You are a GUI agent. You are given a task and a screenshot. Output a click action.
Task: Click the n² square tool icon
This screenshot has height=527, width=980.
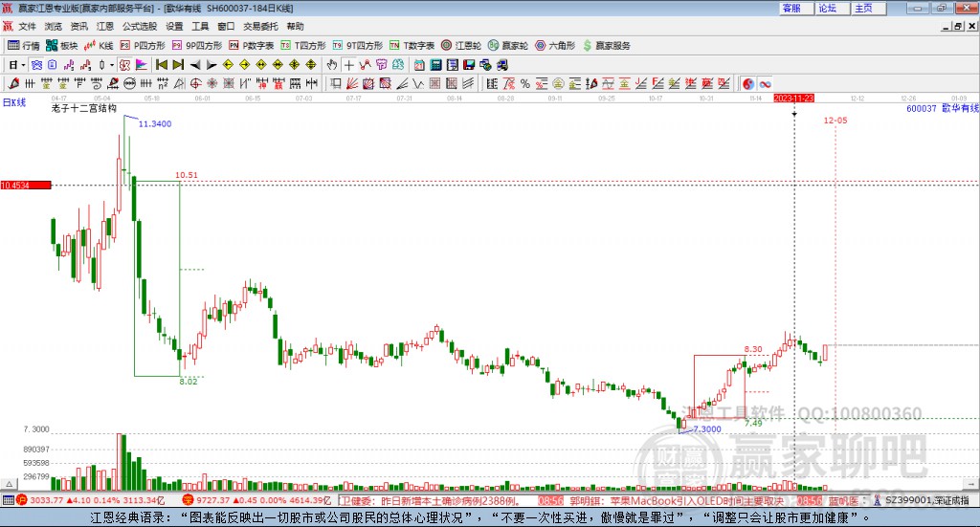[163, 83]
